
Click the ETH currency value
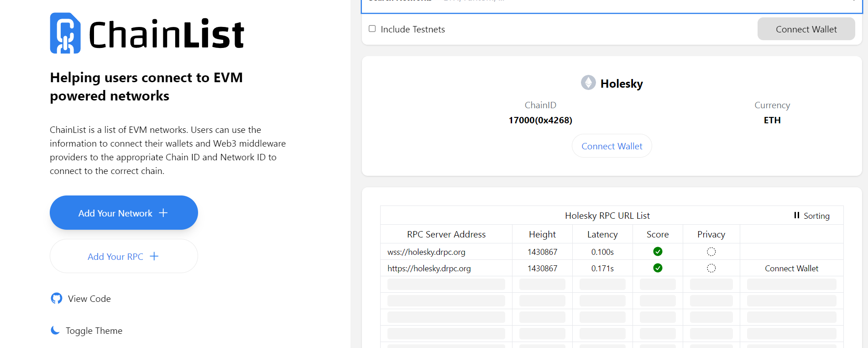[772, 120]
